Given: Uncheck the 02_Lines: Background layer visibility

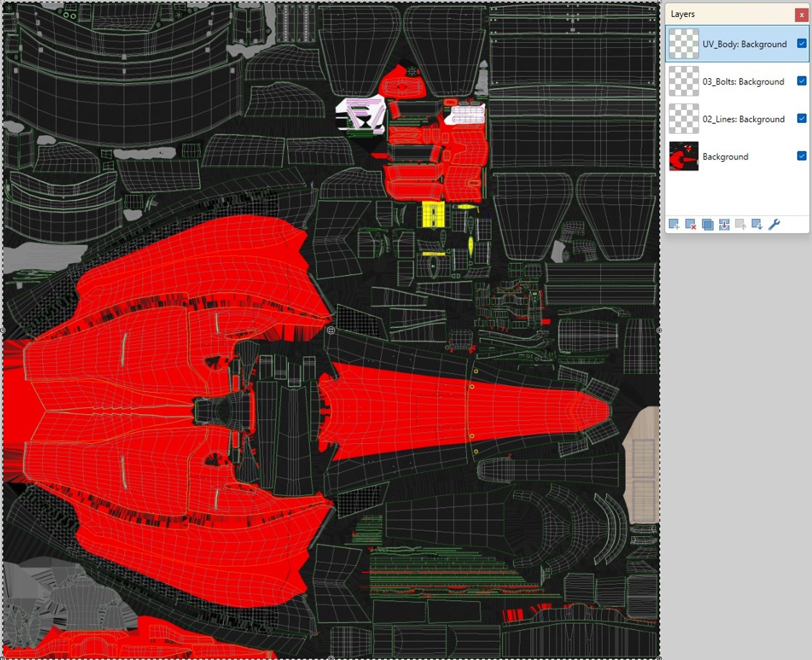Looking at the screenshot, I should [802, 119].
